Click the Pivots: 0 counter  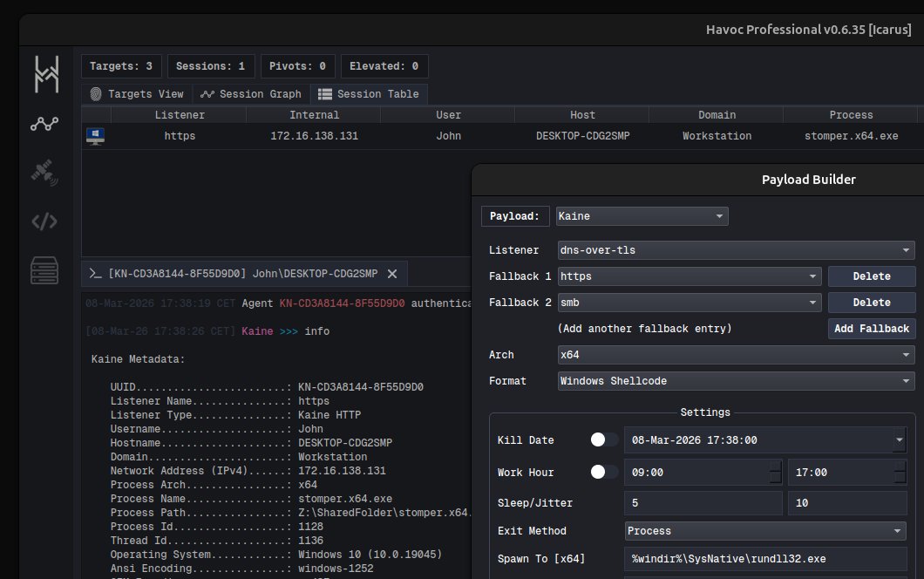coord(297,66)
